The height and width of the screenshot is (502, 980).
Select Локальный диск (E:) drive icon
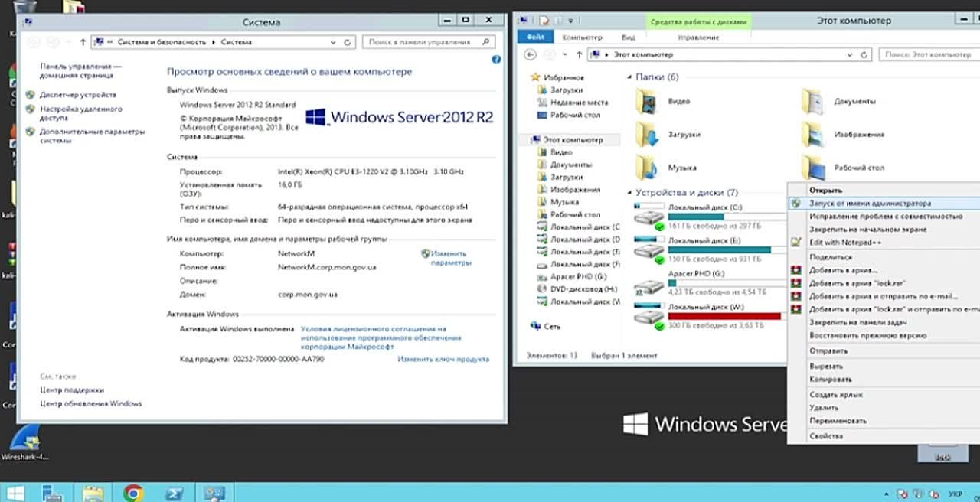pos(649,250)
